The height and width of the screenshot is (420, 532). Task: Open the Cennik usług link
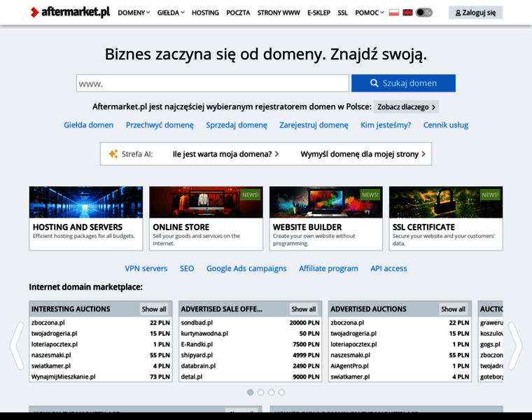446,125
